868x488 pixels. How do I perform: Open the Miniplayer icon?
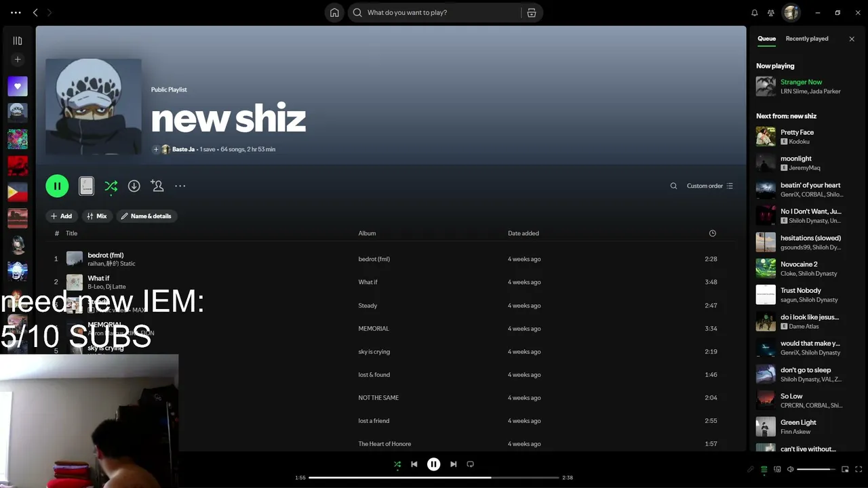[x=845, y=469]
